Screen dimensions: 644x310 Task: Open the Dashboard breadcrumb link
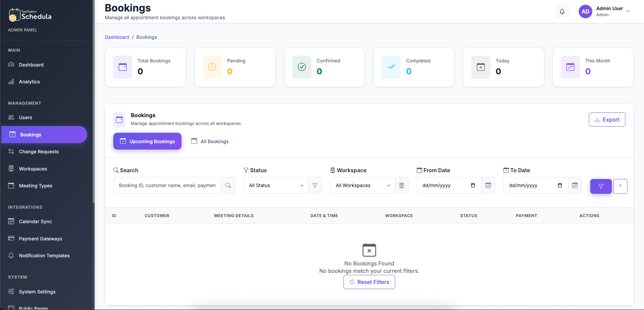click(x=117, y=37)
